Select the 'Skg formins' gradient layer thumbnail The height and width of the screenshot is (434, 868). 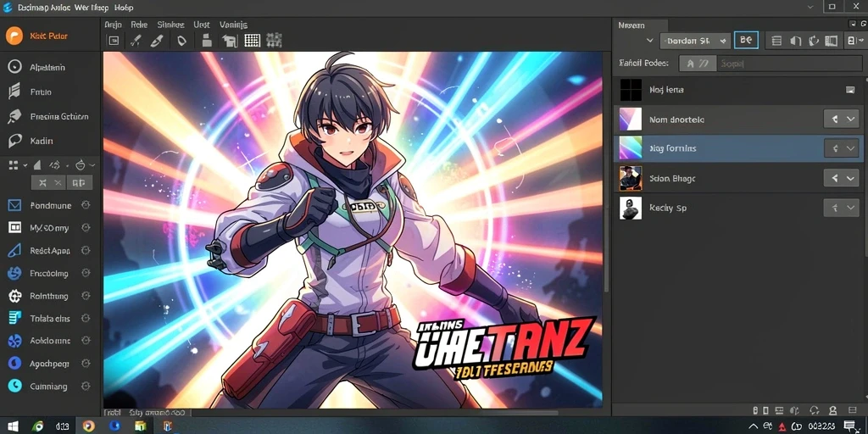(631, 148)
